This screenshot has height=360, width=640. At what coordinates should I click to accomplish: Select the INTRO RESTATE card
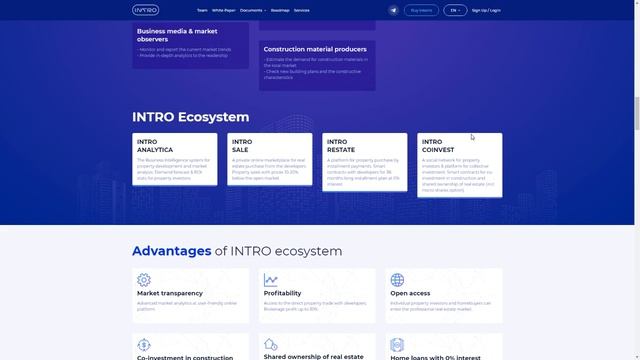[365, 162]
